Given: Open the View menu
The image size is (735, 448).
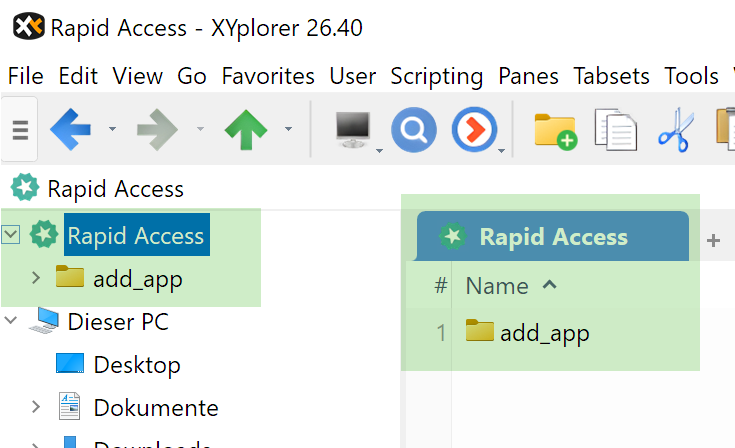Looking at the screenshot, I should point(137,76).
